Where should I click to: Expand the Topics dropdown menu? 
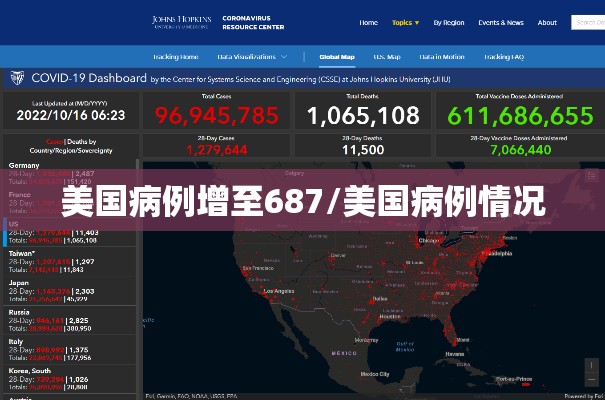(x=405, y=22)
